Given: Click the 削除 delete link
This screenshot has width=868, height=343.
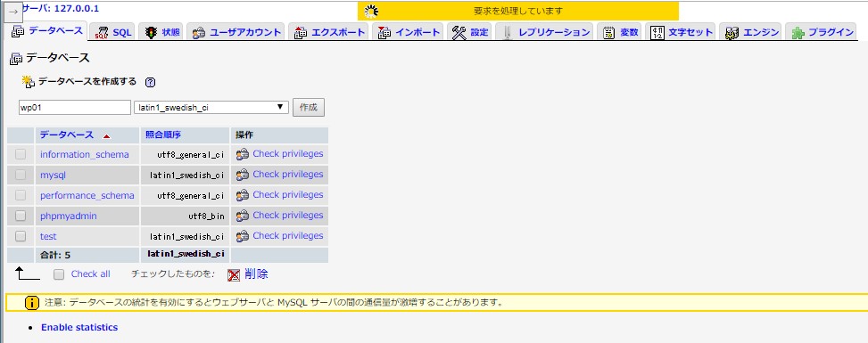Looking at the screenshot, I should click(256, 274).
